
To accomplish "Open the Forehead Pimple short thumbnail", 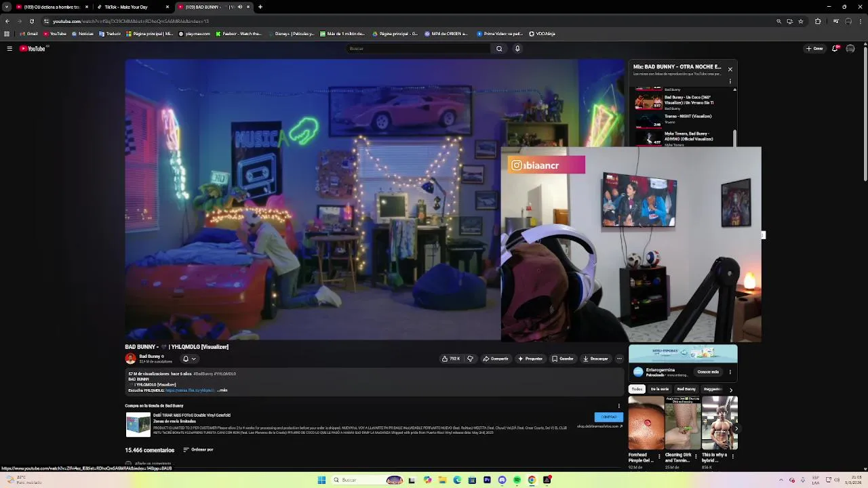I will [646, 423].
